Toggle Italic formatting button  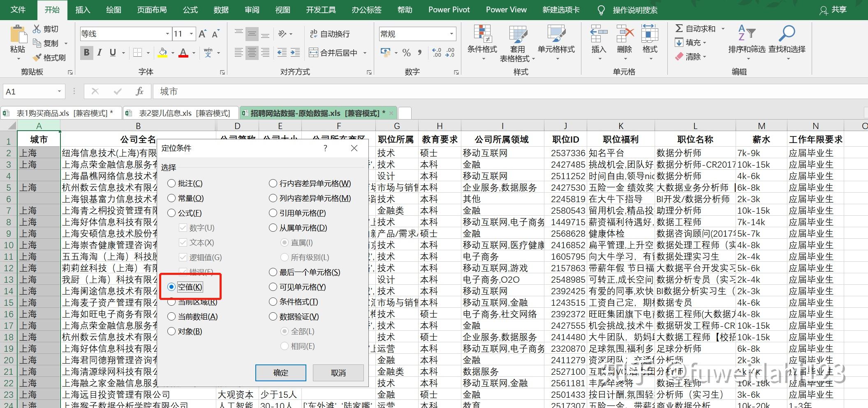point(100,53)
